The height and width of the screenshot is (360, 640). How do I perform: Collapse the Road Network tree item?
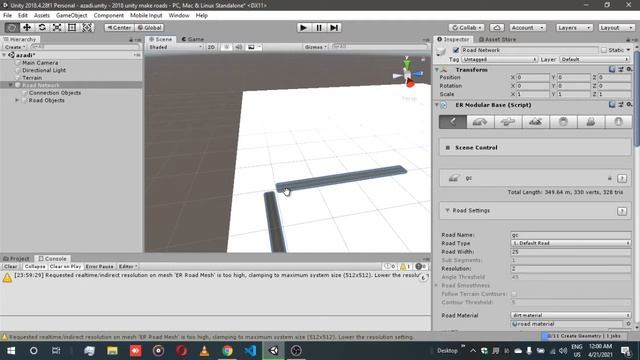click(x=11, y=85)
